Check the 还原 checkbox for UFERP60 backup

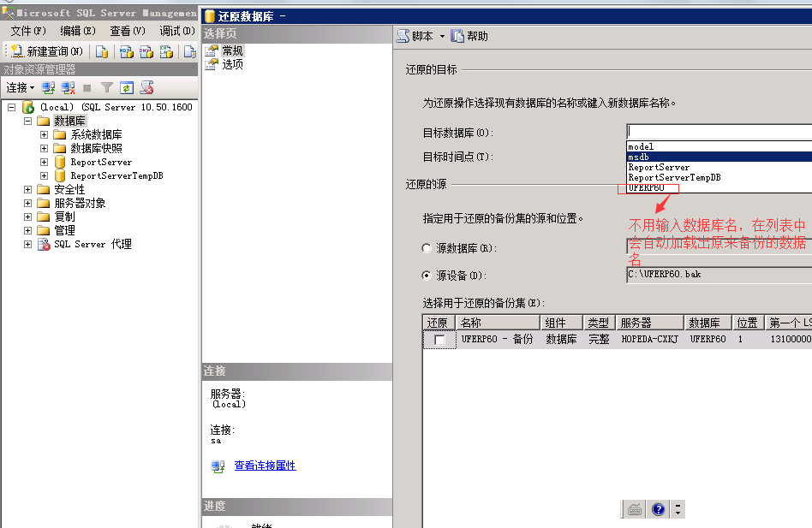[439, 340]
